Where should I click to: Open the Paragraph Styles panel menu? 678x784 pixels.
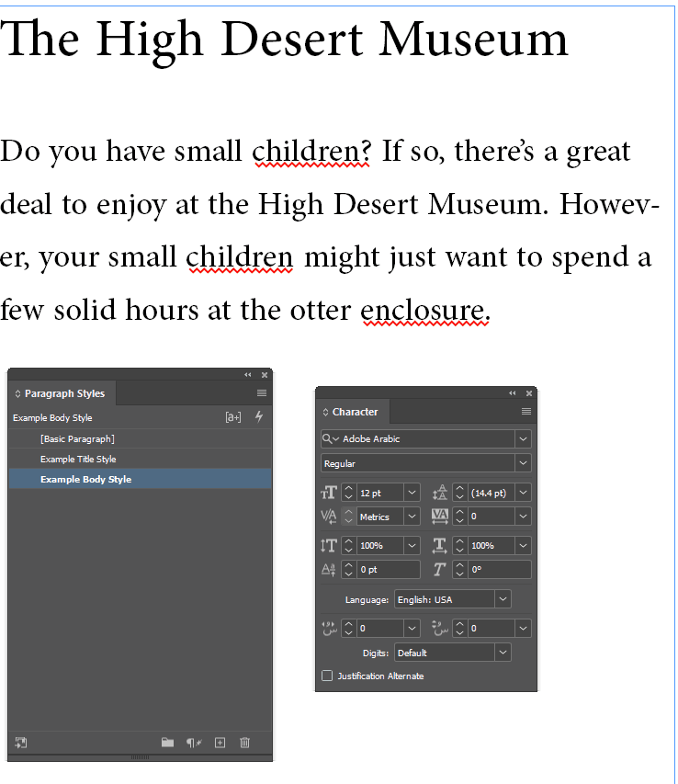coord(261,393)
